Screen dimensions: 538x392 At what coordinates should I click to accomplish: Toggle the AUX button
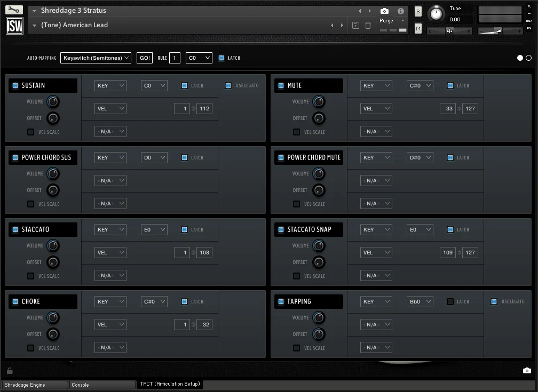pos(529,21)
